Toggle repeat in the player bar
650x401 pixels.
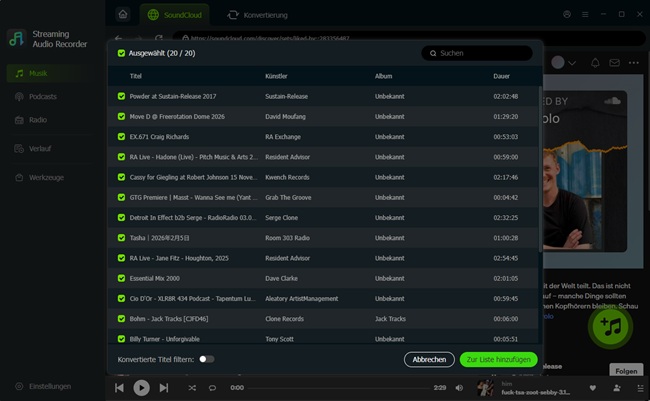click(212, 388)
